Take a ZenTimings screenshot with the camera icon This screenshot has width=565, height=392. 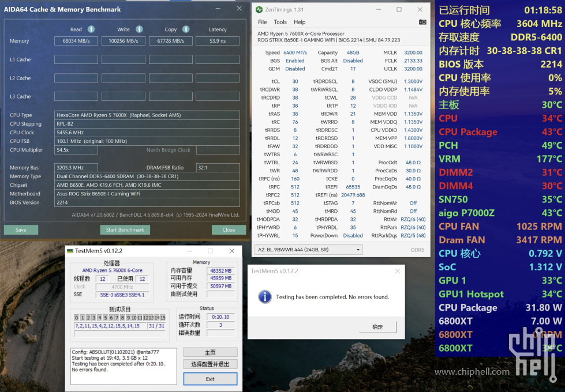click(422, 22)
